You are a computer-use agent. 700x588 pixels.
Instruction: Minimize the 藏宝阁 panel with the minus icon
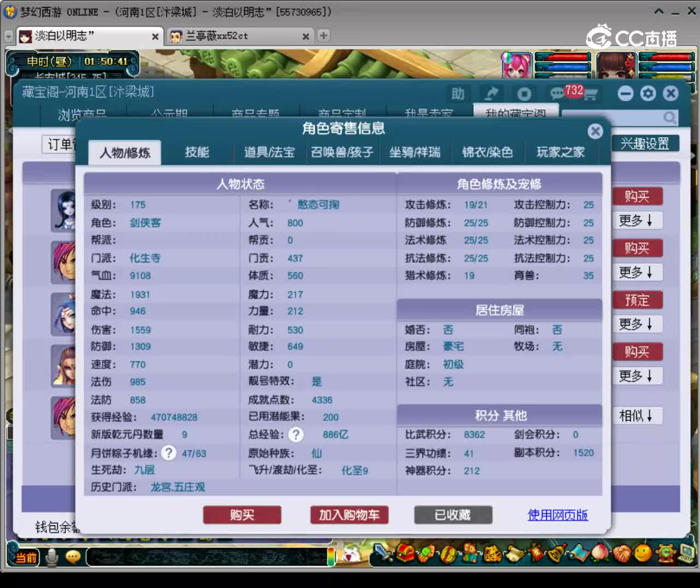(x=625, y=93)
